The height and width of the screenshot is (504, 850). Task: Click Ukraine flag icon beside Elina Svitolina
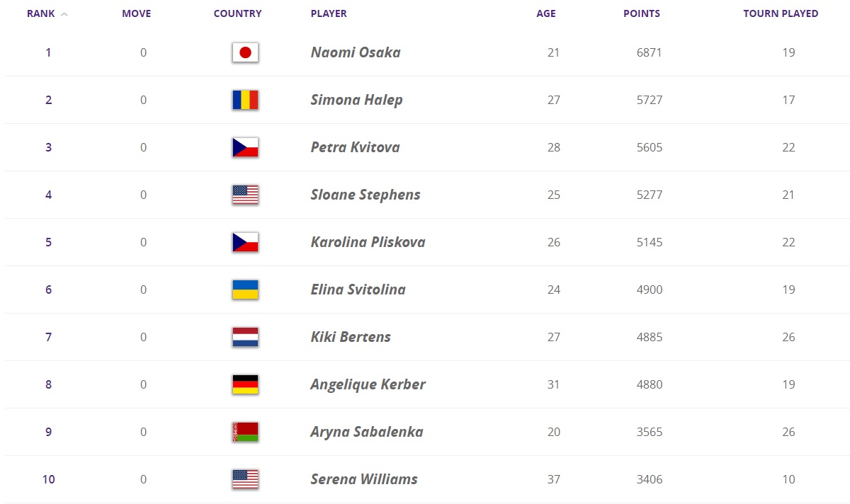tap(245, 290)
